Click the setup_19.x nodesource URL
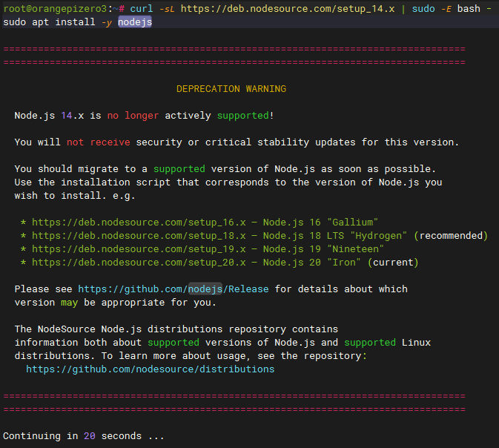 139,249
